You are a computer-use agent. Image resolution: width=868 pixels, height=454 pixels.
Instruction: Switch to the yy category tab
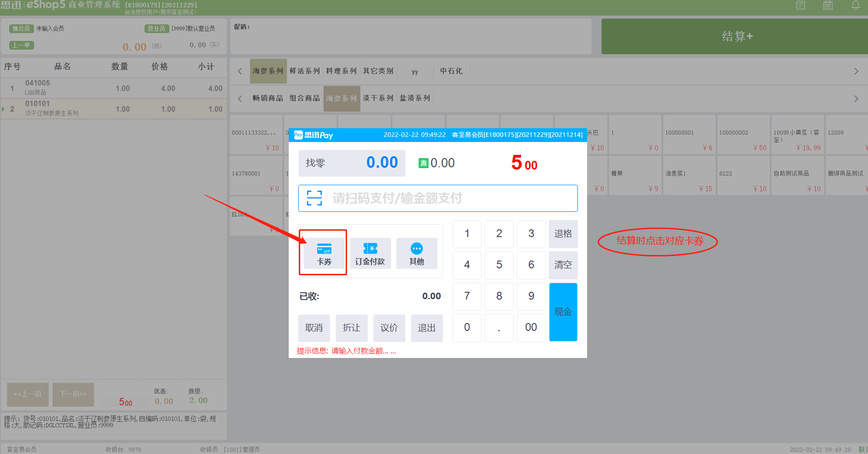click(415, 71)
